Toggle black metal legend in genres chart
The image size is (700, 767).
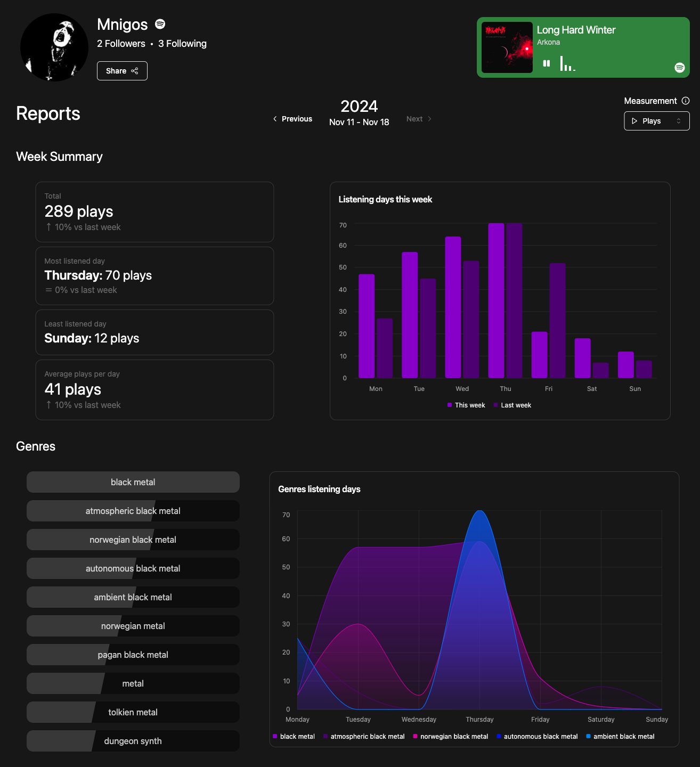tap(294, 737)
